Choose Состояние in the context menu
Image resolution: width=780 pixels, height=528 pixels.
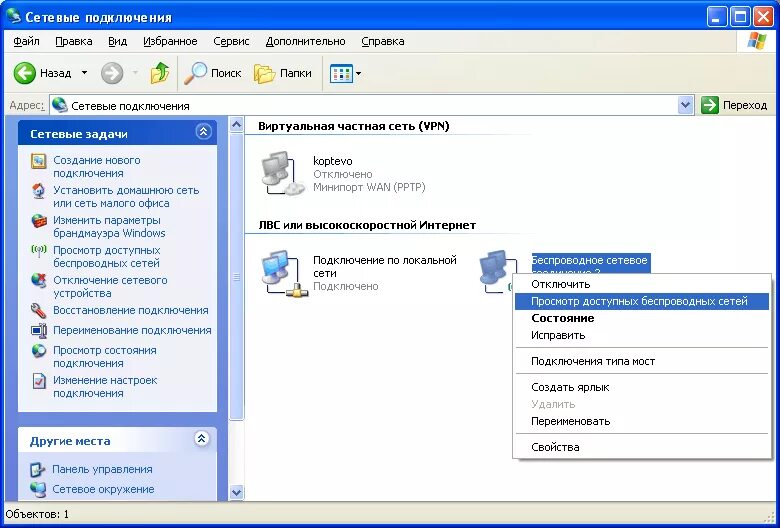pyautogui.click(x=642, y=318)
